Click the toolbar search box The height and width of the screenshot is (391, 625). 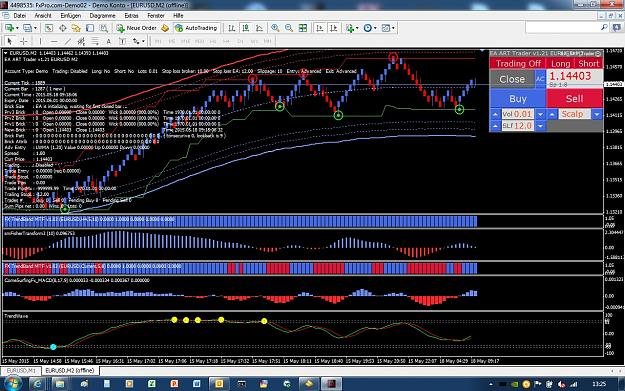pos(566,28)
